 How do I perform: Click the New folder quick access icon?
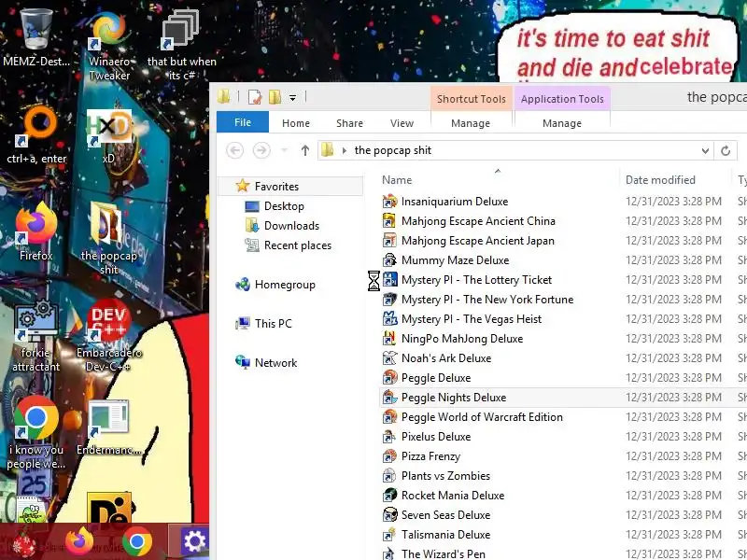pyautogui.click(x=275, y=97)
